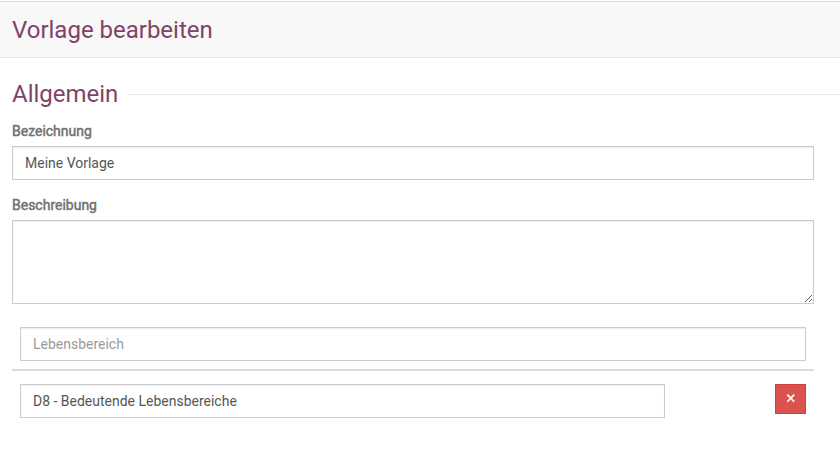The image size is (840, 457).
Task: Click the Allgemein section heading
Action: click(x=65, y=94)
